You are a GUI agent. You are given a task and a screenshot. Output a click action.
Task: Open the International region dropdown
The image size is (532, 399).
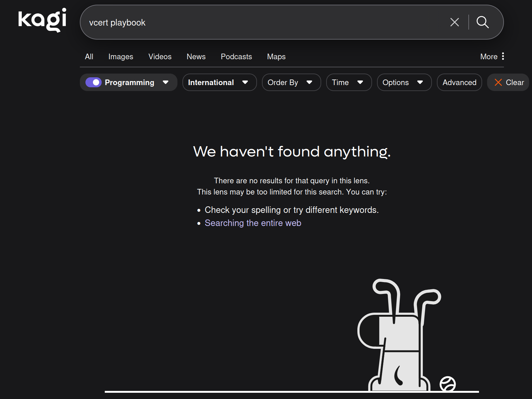coord(219,82)
